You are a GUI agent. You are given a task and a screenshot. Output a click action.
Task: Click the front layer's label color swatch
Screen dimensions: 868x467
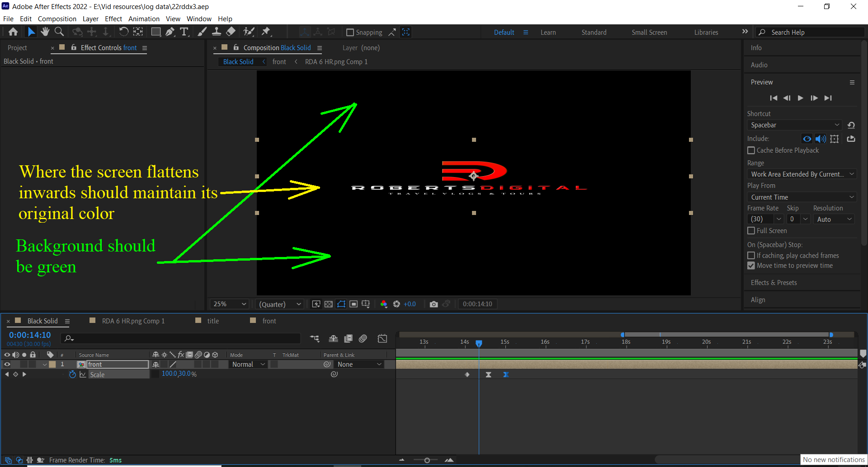(x=52, y=364)
